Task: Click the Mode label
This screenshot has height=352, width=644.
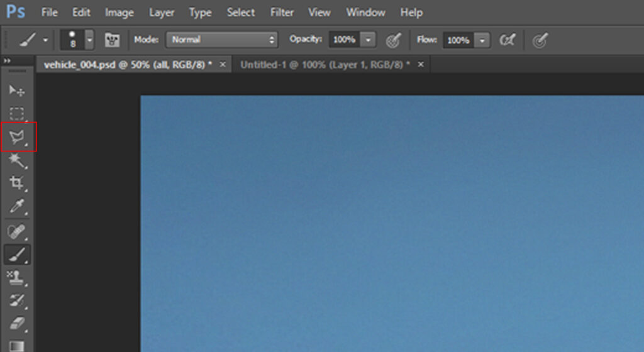Action: point(146,40)
